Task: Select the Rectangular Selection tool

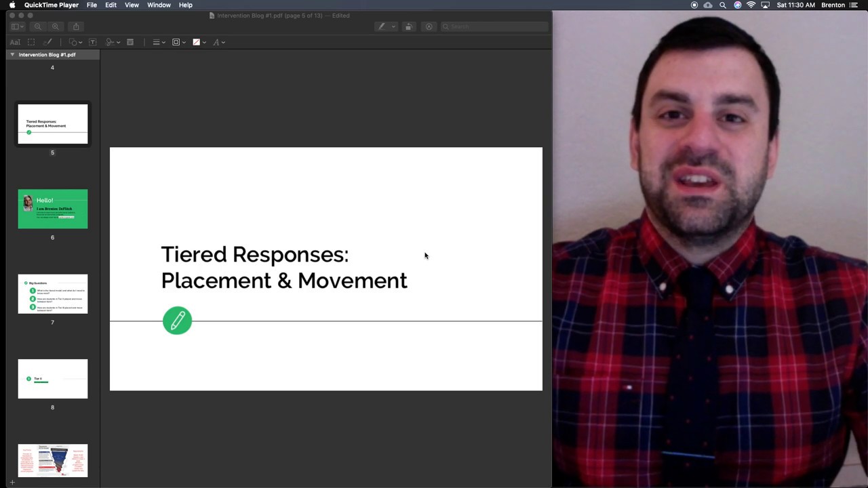Action: click(31, 42)
